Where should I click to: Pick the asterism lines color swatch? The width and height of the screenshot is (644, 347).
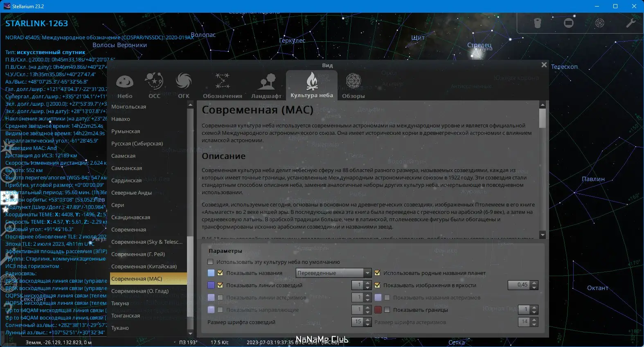pyautogui.click(x=211, y=297)
